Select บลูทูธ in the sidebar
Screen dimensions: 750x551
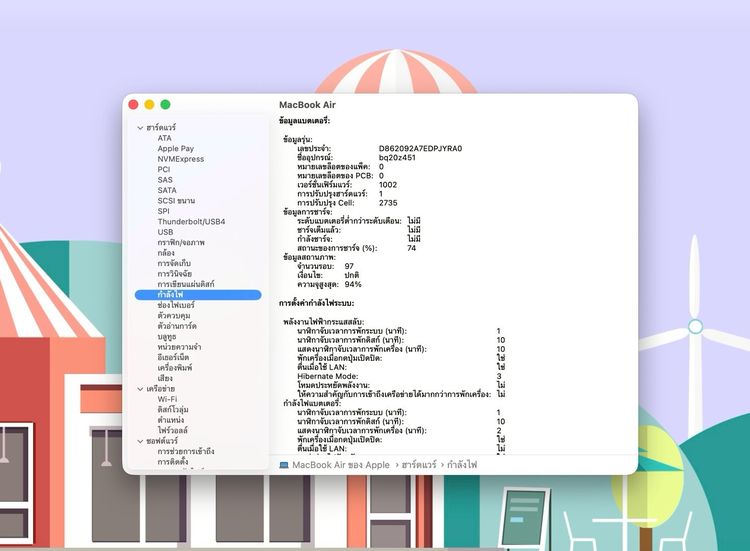[x=167, y=336]
